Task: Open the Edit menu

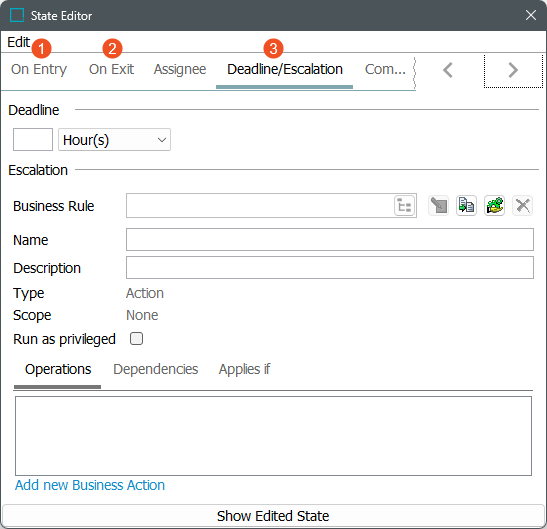Action: tap(18, 42)
